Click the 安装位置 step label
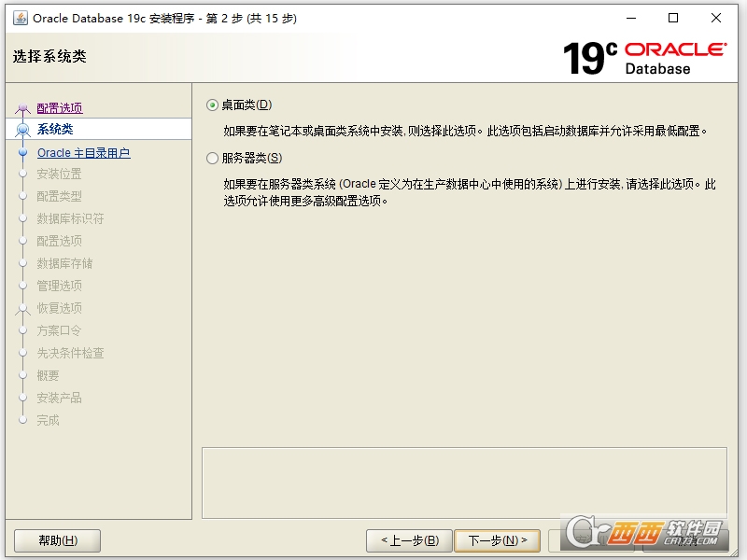This screenshot has width=747, height=560. (x=59, y=174)
